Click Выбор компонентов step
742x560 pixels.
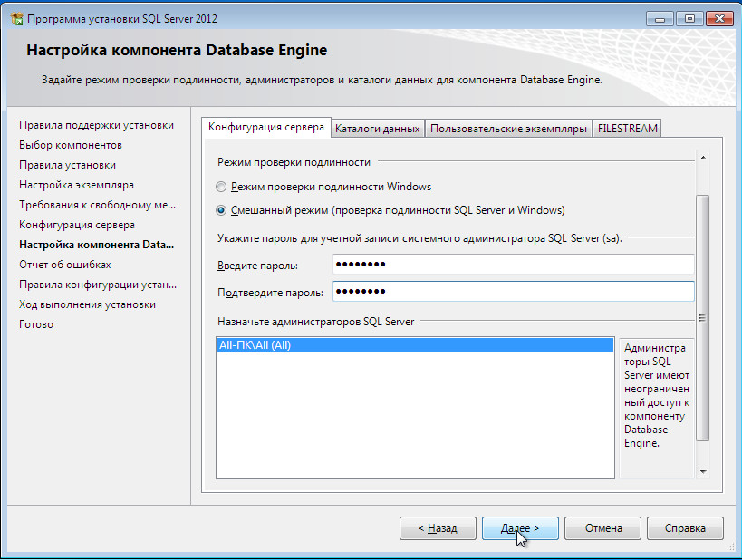point(71,145)
